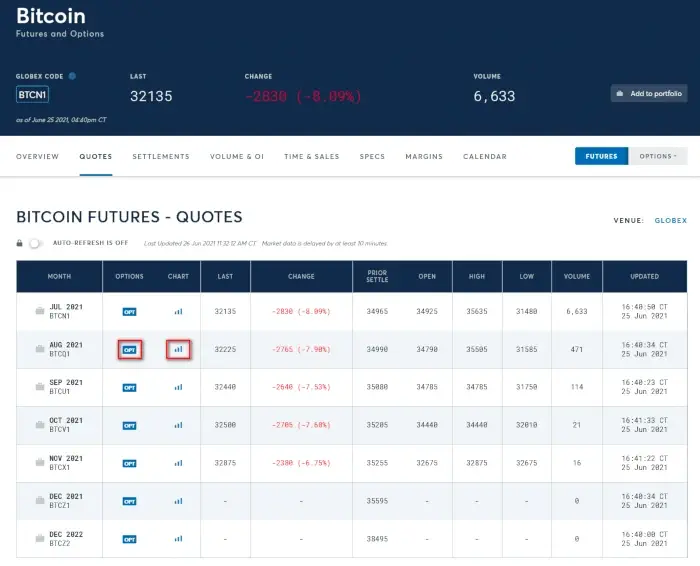Click the SEP 2021 month label
Screen dimensions: 700x566
coord(66,383)
